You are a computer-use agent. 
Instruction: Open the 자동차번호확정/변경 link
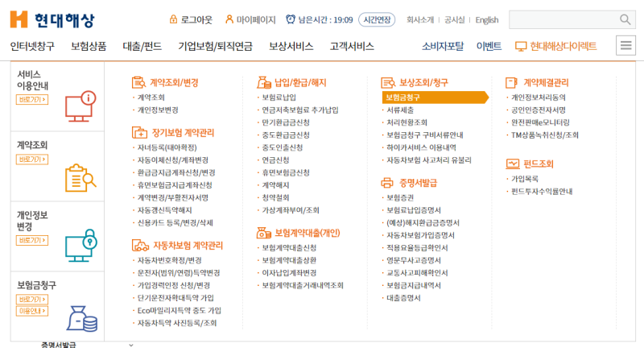tap(169, 260)
